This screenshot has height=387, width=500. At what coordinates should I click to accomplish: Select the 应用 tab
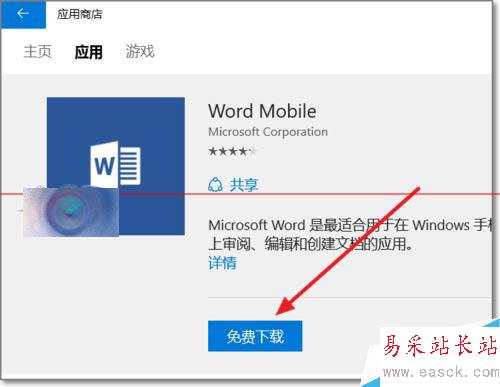pos(88,52)
